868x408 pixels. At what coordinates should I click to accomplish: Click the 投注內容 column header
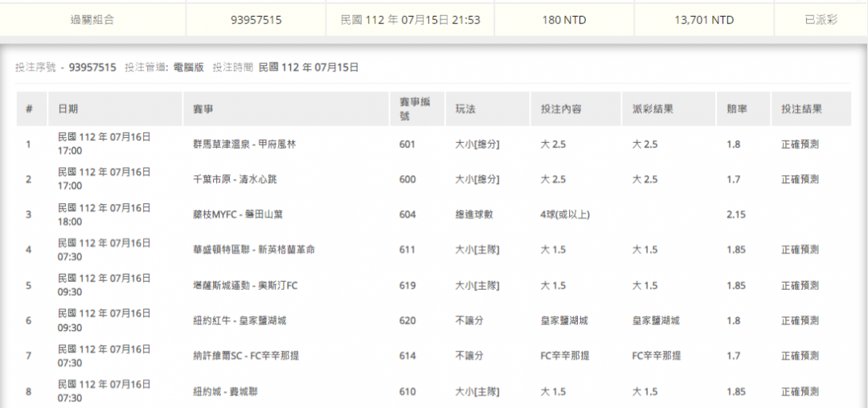561,108
